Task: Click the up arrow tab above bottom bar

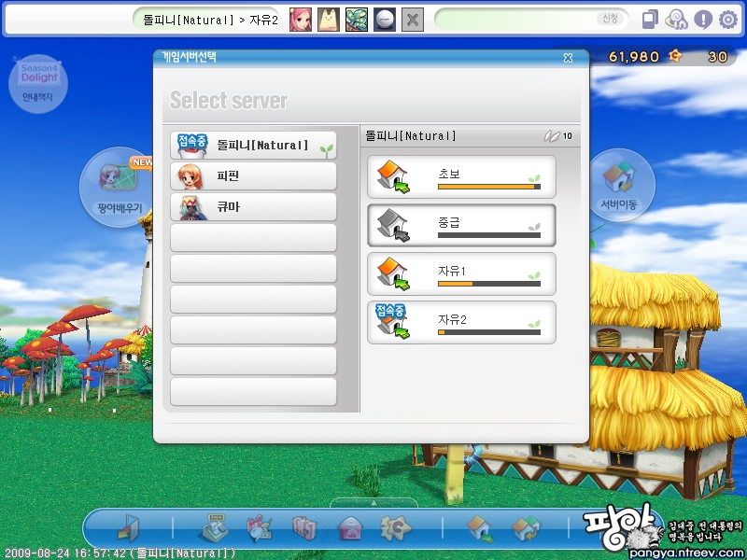Action: pos(373,503)
